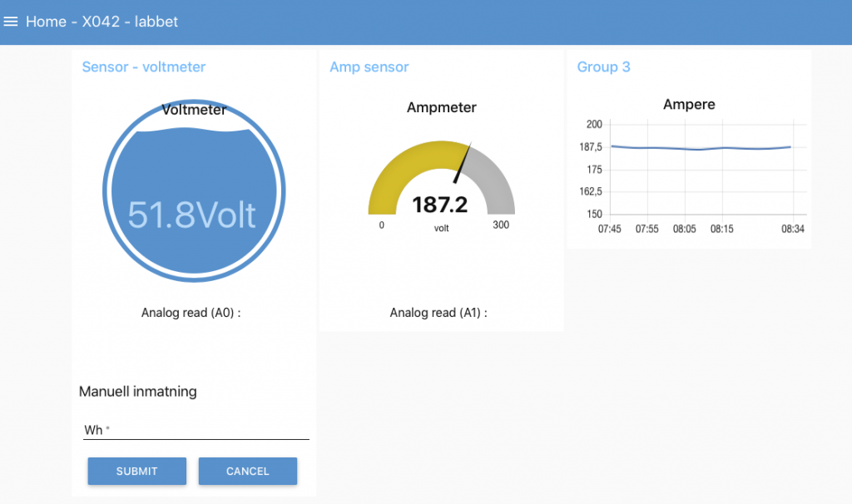This screenshot has height=504, width=852.
Task: Click the page title Home - X042 - labbet
Action: (102, 22)
